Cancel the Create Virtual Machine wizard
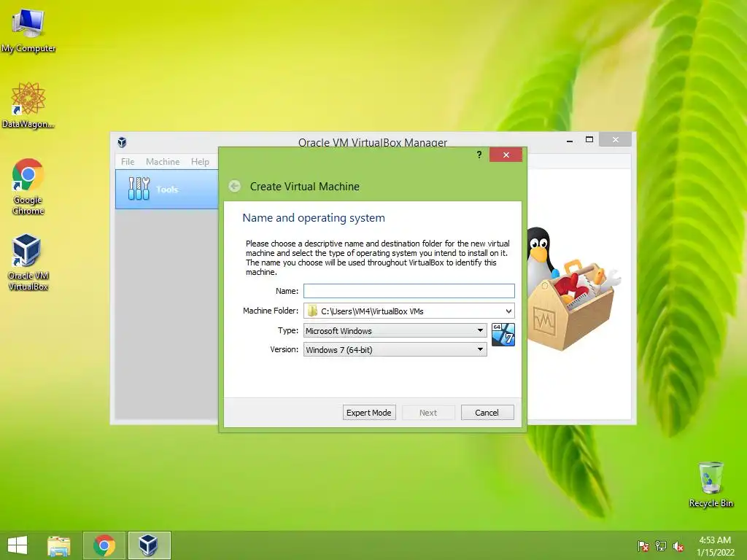 pyautogui.click(x=487, y=413)
